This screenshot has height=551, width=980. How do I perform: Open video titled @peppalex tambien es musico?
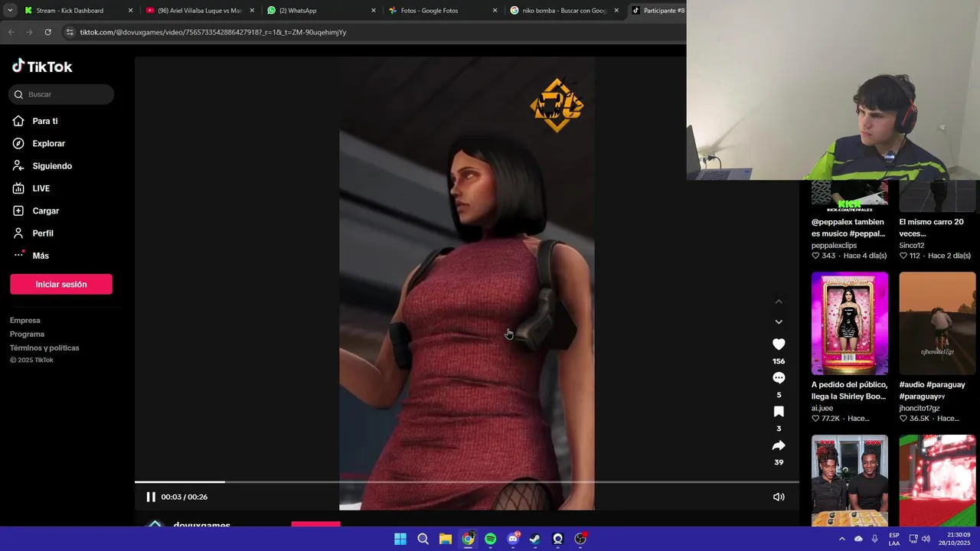[x=848, y=227]
